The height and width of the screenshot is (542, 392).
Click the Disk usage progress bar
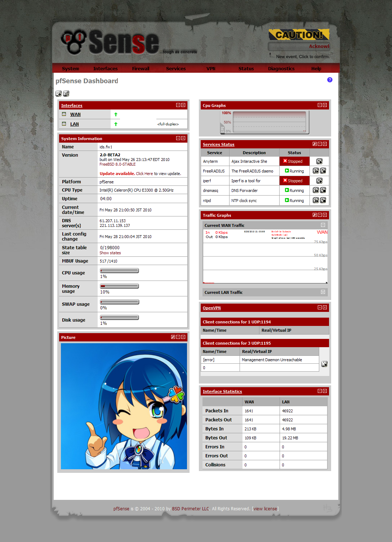pos(119,317)
